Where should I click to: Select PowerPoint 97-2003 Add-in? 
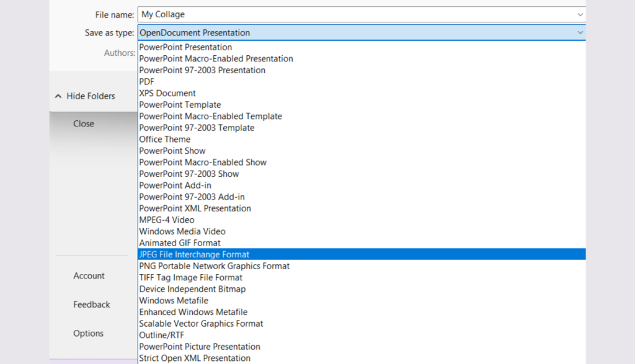362,197
